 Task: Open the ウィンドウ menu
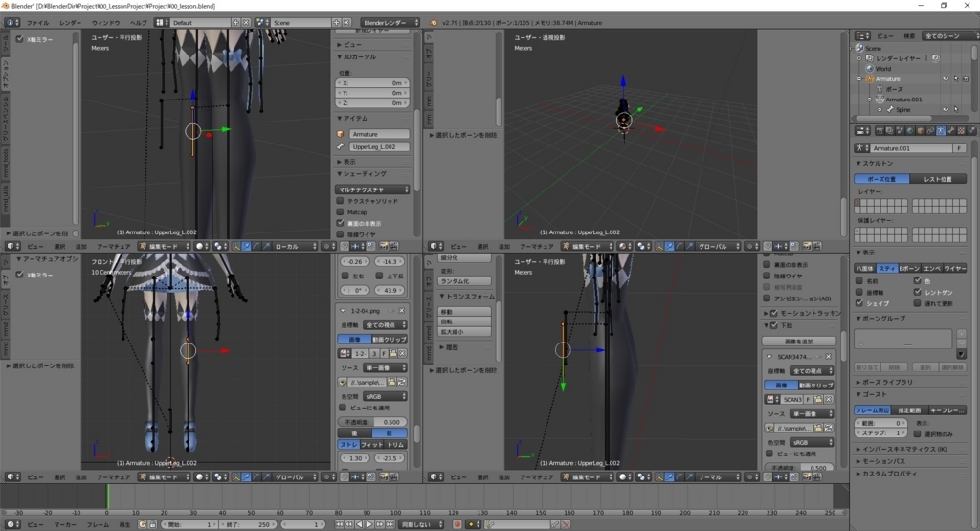pos(105,23)
